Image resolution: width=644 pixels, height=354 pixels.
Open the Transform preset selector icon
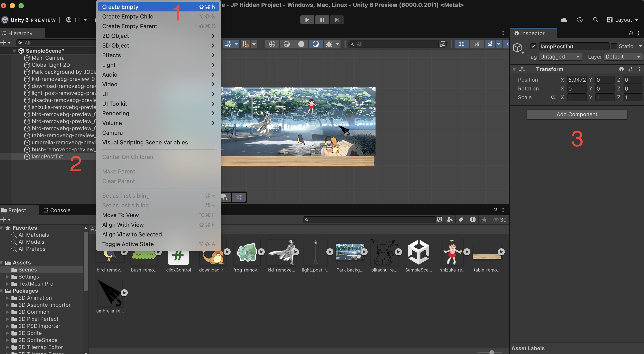click(x=630, y=69)
